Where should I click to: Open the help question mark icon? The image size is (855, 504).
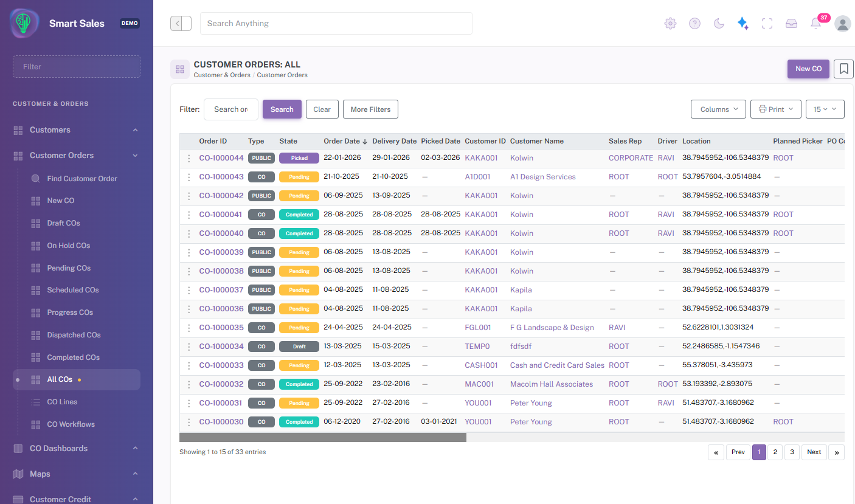[694, 24]
